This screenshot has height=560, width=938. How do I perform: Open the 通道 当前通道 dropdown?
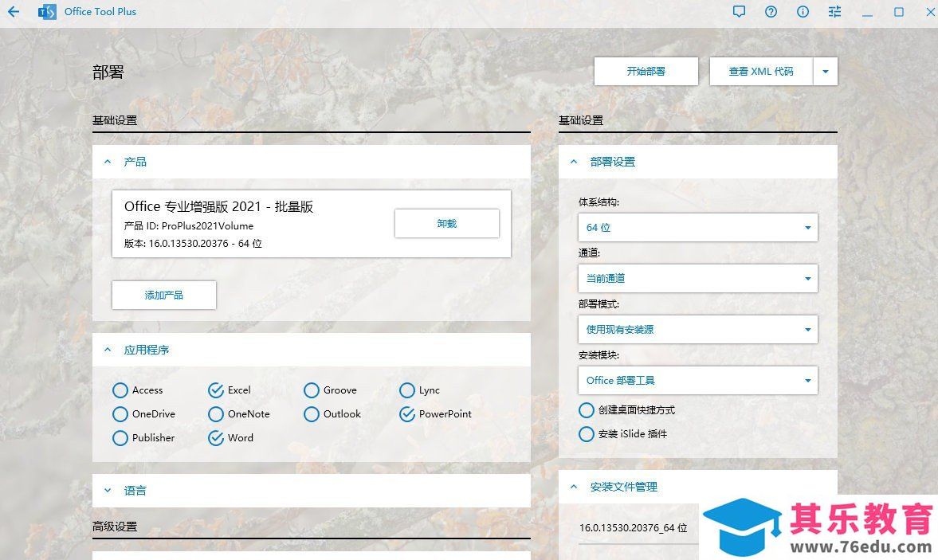tap(697, 279)
